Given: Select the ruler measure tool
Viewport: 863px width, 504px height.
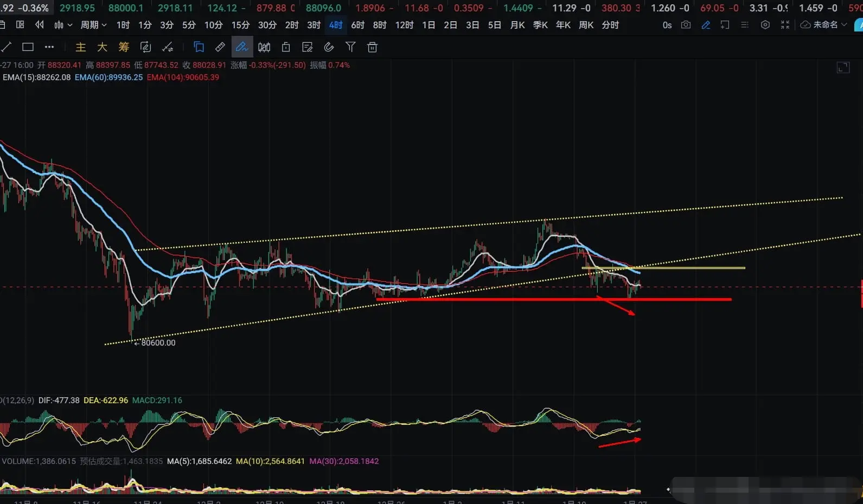Looking at the screenshot, I should point(220,47).
